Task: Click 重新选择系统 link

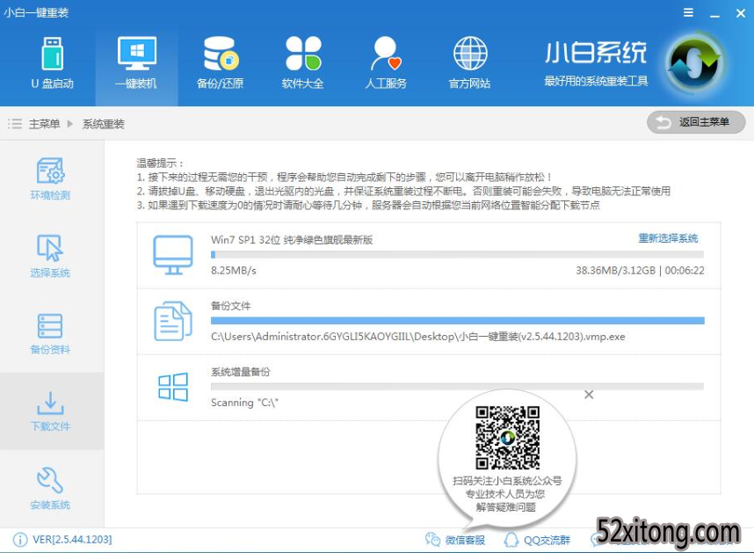Action: pyautogui.click(x=668, y=238)
